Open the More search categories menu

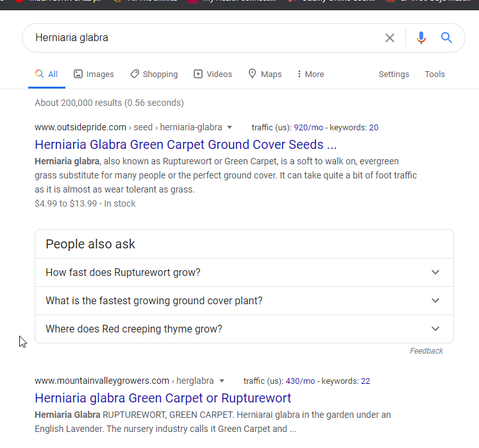[311, 74]
